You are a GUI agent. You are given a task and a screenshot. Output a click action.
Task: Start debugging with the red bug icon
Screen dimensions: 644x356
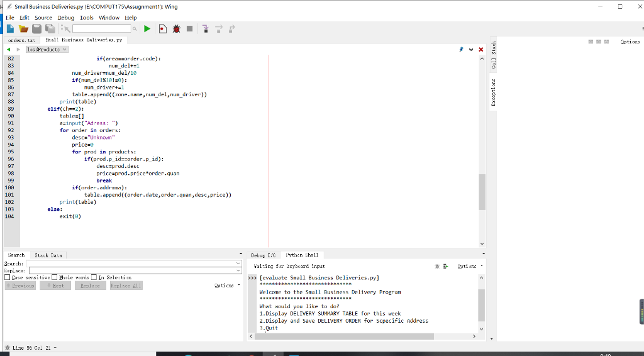pyautogui.click(x=177, y=29)
